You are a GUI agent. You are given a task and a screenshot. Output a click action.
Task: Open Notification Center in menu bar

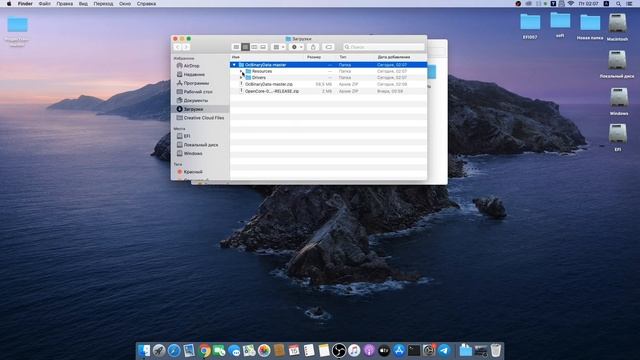click(x=629, y=4)
